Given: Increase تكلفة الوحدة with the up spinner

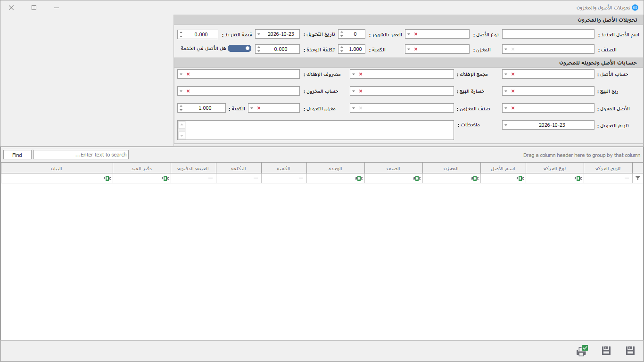Looking at the screenshot, I should [x=259, y=47].
